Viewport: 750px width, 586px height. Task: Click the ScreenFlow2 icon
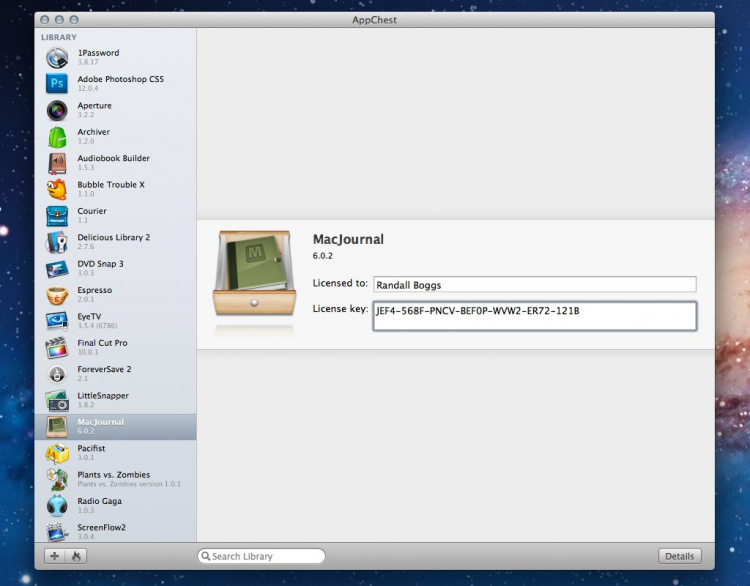click(57, 532)
